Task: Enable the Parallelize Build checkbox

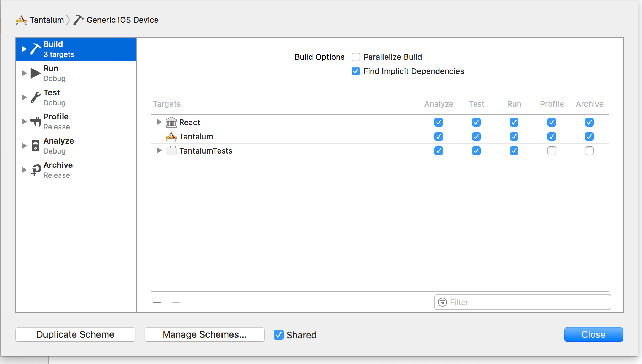Action: (x=356, y=57)
